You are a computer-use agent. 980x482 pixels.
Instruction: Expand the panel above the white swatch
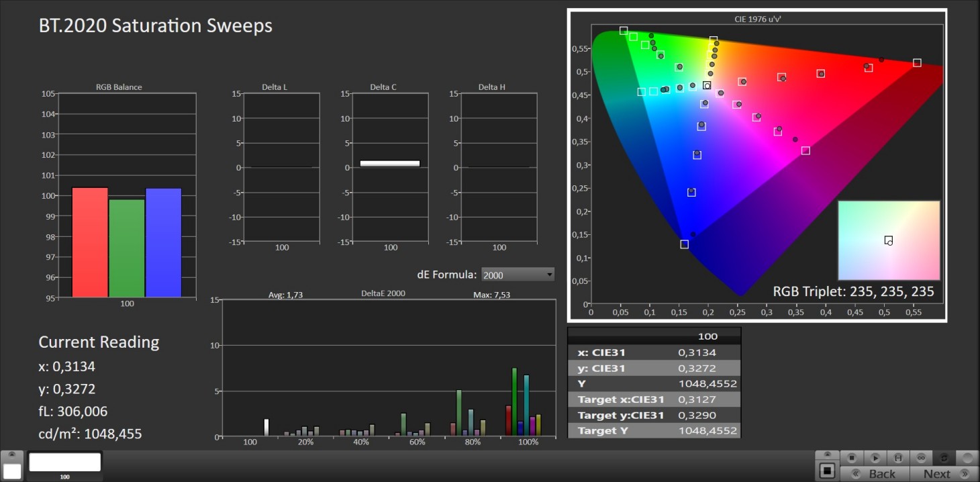pyautogui.click(x=12, y=455)
